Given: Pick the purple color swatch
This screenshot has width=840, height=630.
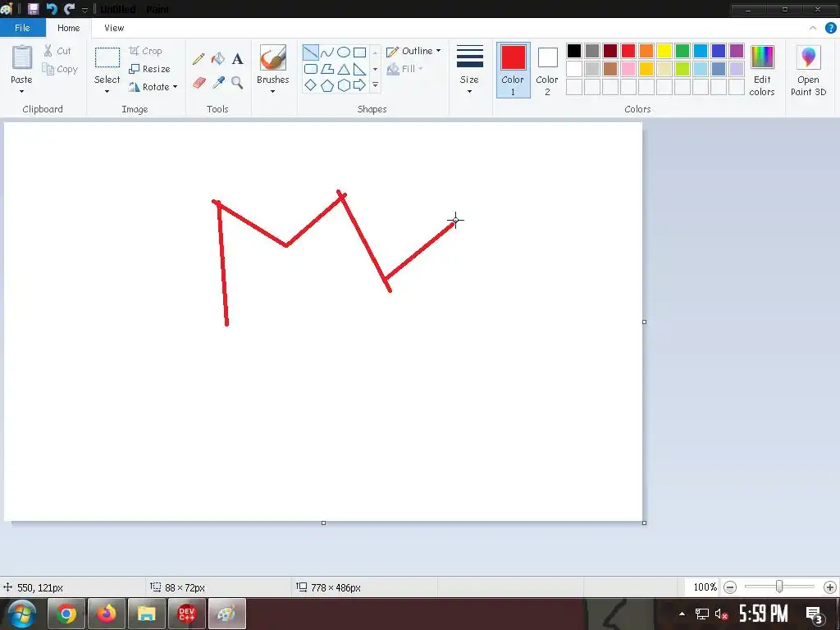Looking at the screenshot, I should point(737,51).
